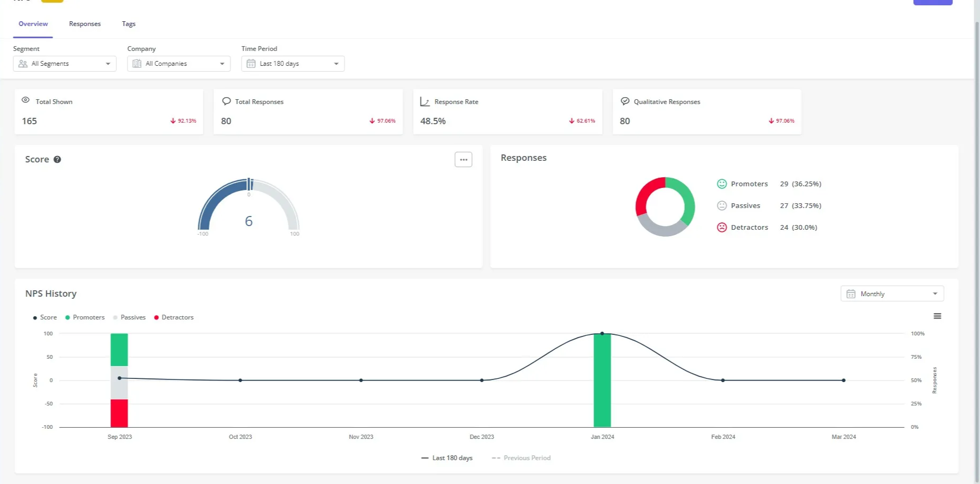Viewport: 980px width, 484px height.
Task: Click the purple button in top right corner
Action: (933, 2)
